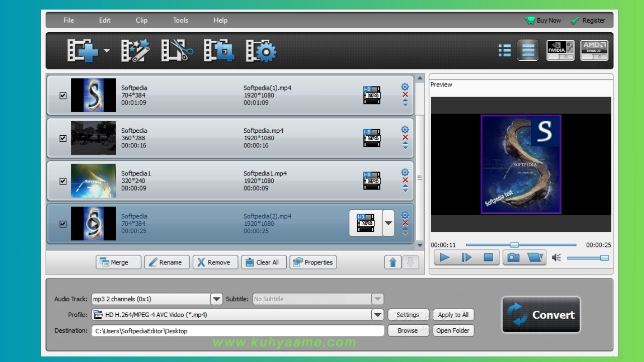Uncheck the Softpedia1.mp4 row checkbox
Screen dimensions: 644x362
click(63, 181)
